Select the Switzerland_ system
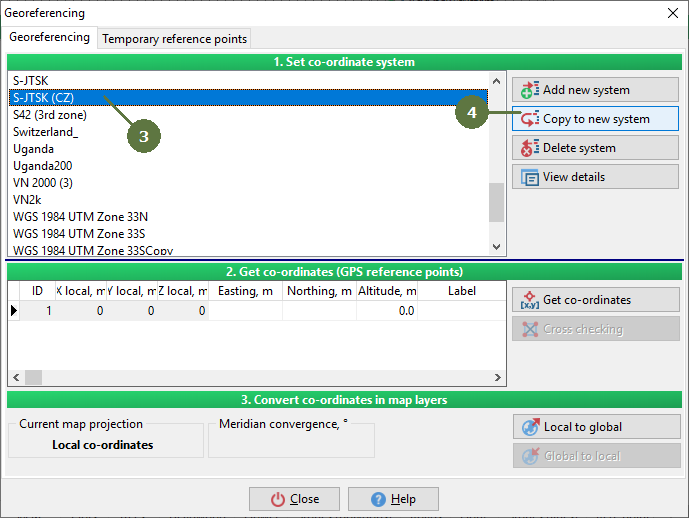 pos(248,132)
